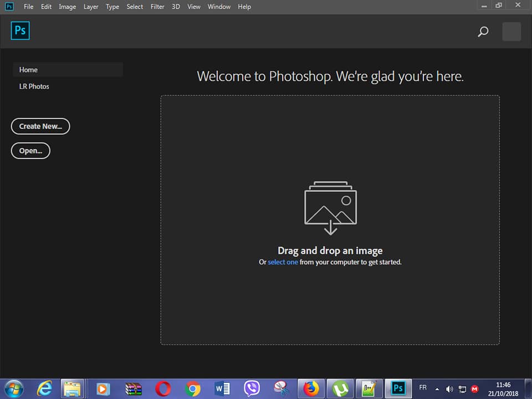Open the 3D menu
The width and height of the screenshot is (532, 399).
click(176, 7)
